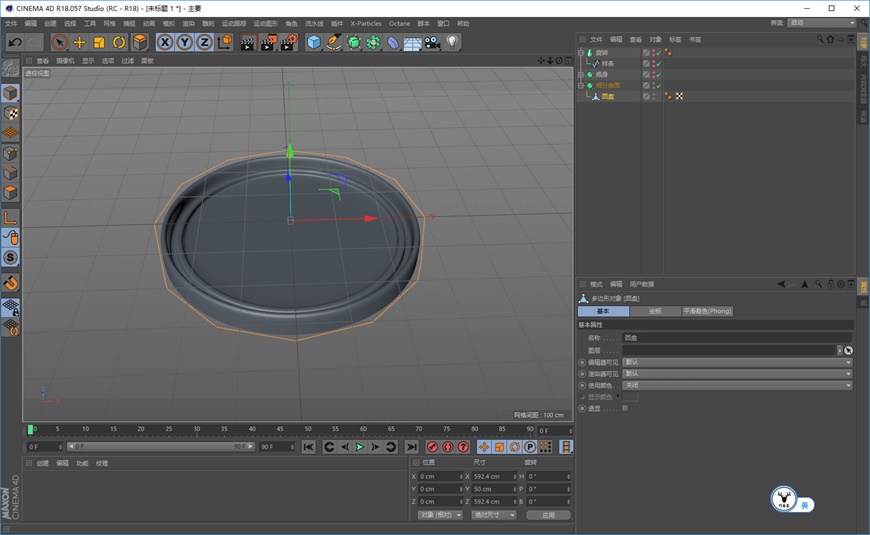Render to Picture Viewer
This screenshot has width=870, height=535.
click(268, 42)
